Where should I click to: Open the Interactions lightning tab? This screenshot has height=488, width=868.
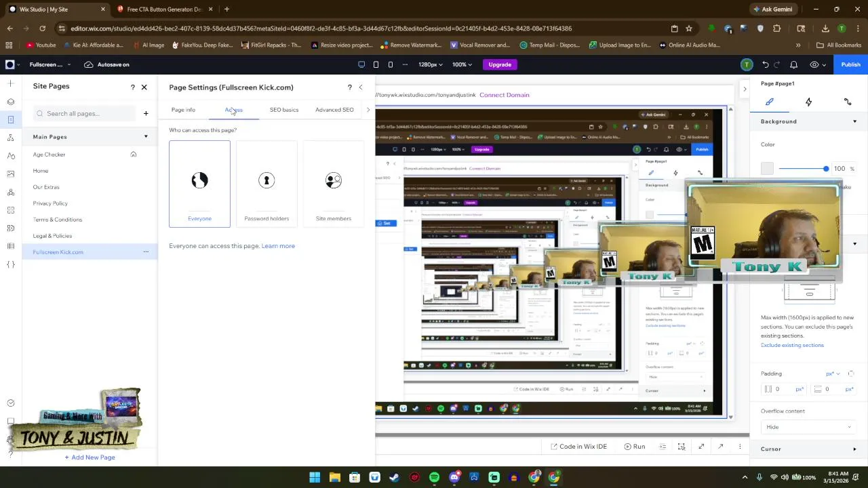pos(808,102)
